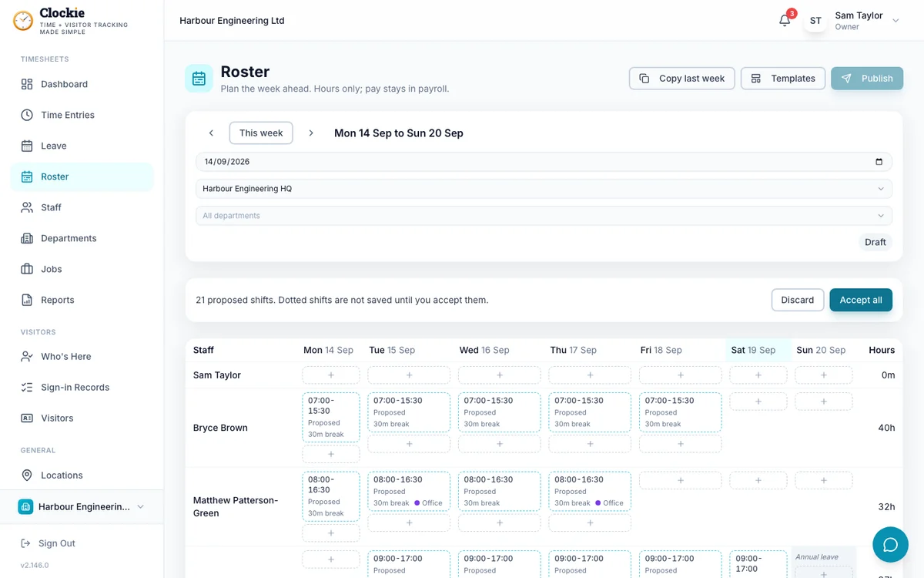
Task: Open the notifications bell
Action: coord(785,21)
